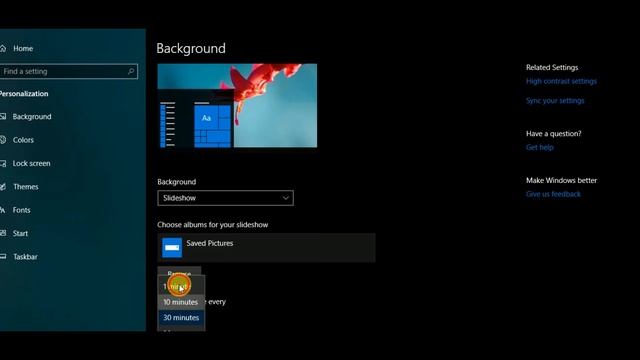640x360 pixels.
Task: Click the Background picture icon in sidebar
Action: [3, 117]
